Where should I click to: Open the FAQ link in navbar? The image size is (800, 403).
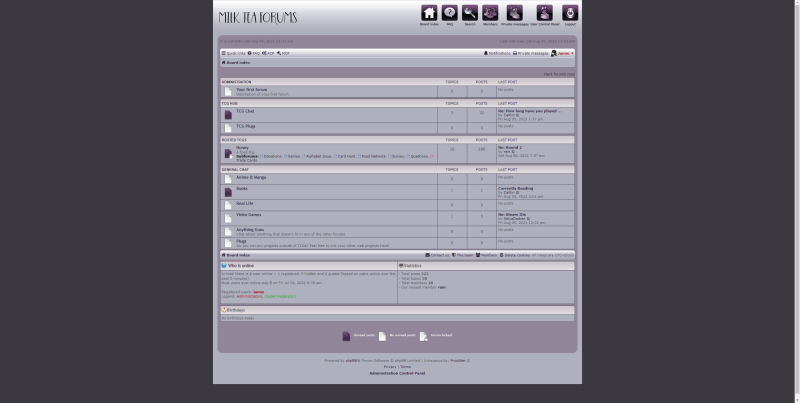(254, 53)
